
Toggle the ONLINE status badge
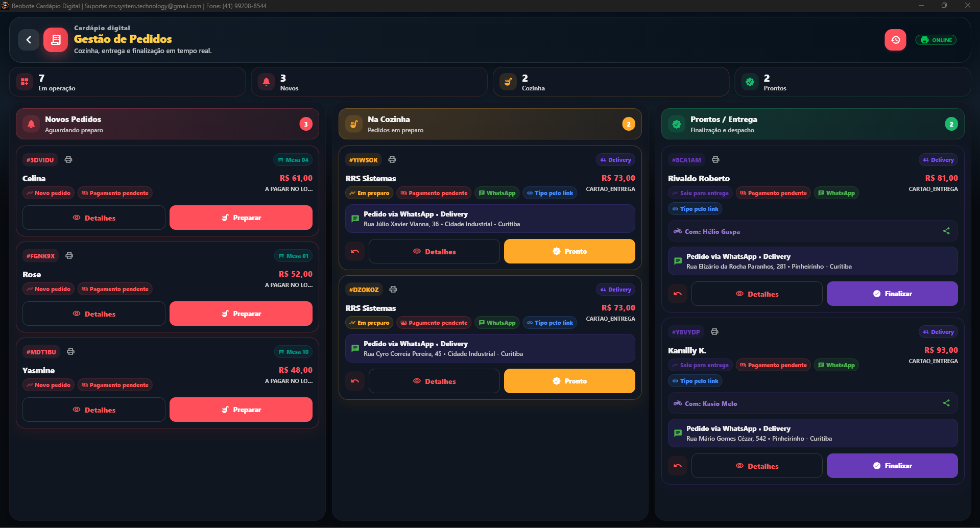click(936, 40)
